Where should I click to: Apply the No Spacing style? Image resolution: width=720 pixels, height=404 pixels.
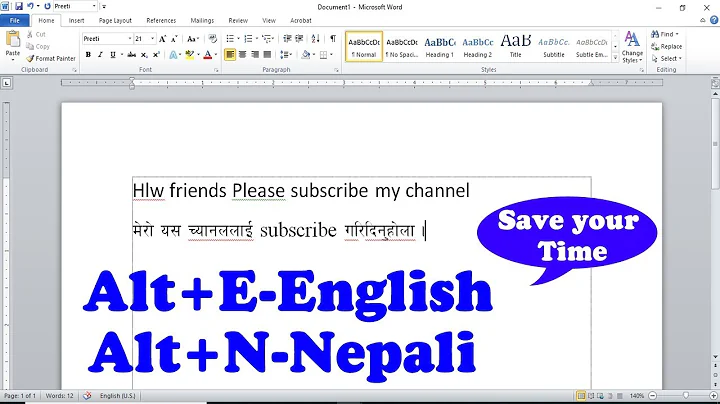point(402,46)
